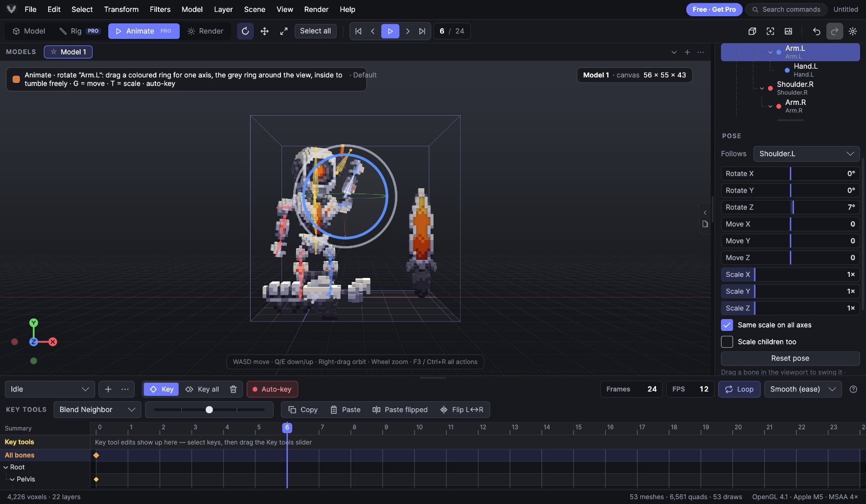Click Paste flipped button

coord(400,410)
